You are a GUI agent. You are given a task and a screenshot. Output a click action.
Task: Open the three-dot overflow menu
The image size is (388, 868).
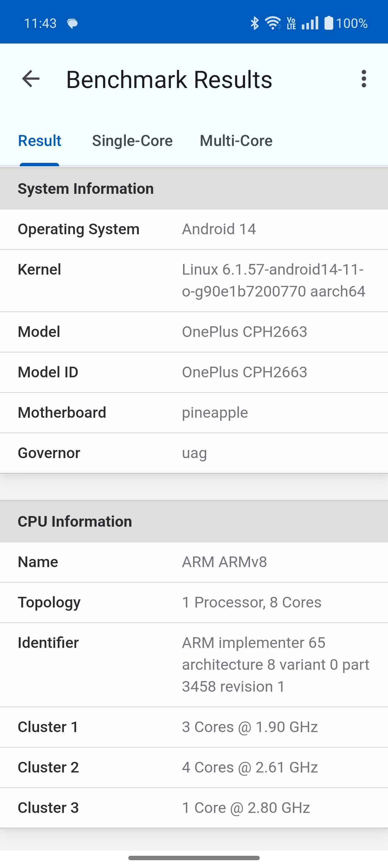point(363,79)
